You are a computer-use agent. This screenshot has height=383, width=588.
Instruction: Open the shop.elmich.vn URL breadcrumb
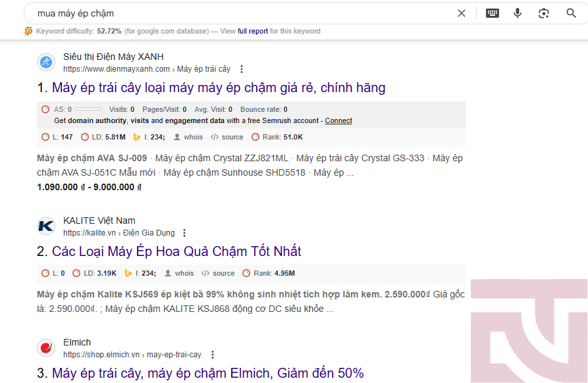tap(132, 355)
